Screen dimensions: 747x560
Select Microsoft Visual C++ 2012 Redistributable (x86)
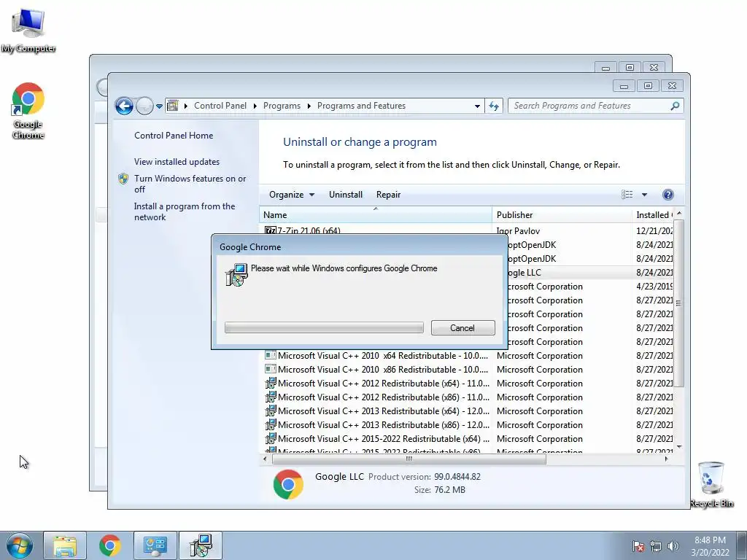[466, 397]
